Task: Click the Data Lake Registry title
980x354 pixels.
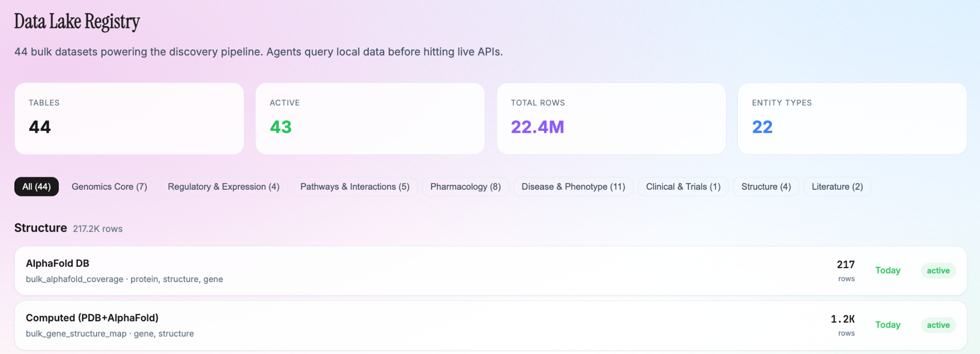Action: (x=77, y=22)
